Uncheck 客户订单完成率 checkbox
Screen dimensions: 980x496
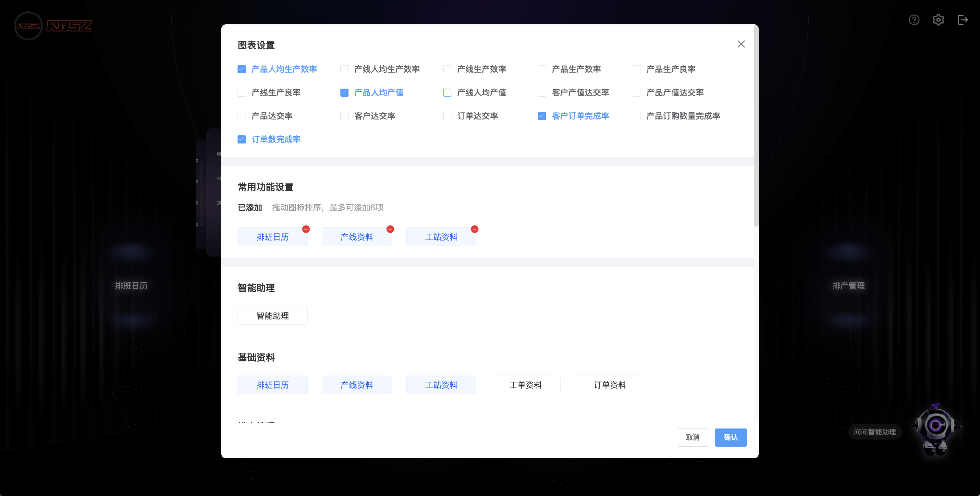542,116
